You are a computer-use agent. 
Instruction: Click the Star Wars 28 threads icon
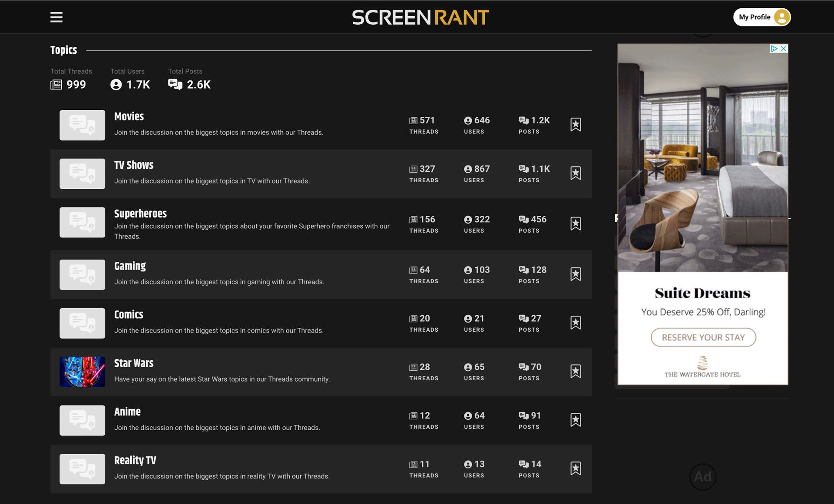pyautogui.click(x=413, y=367)
